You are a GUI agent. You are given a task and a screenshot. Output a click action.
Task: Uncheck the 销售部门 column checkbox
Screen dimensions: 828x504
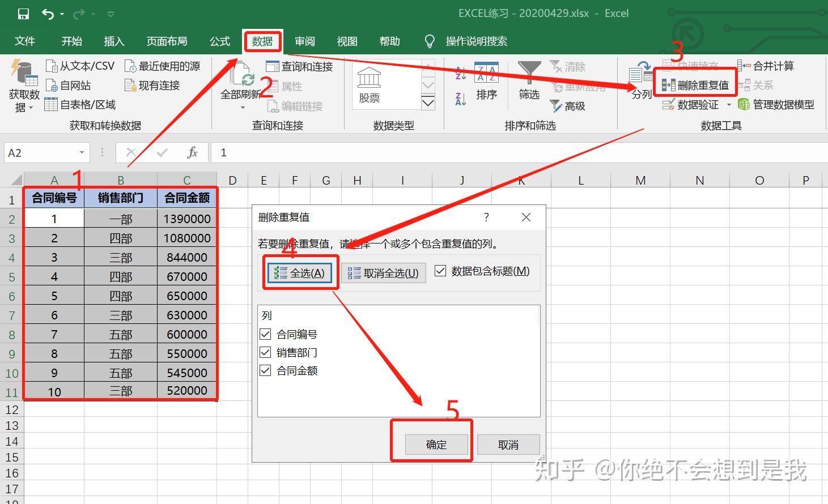[265, 352]
